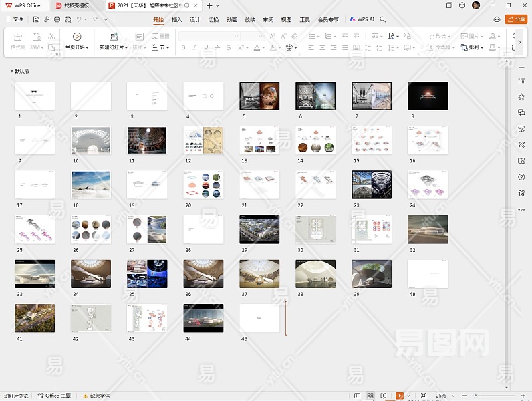This screenshot has height=401, width=532.
Task: Open the properties sliders icon in sidebar
Action: click(x=521, y=80)
